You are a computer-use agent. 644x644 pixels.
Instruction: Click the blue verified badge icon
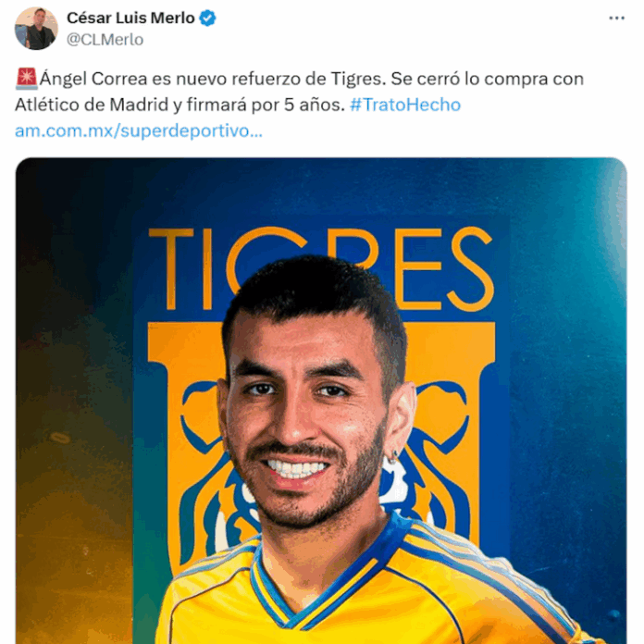coord(207,19)
